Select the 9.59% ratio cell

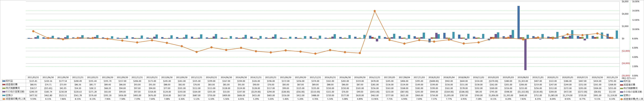(x=33, y=99)
